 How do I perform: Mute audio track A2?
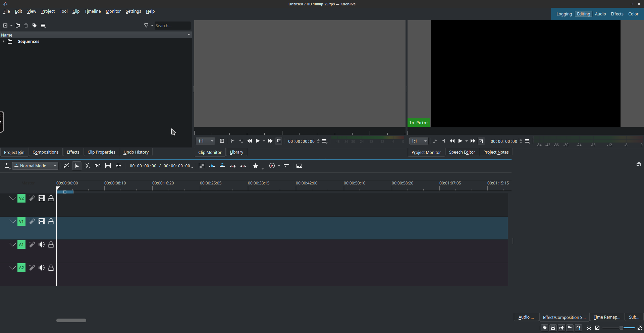42,268
